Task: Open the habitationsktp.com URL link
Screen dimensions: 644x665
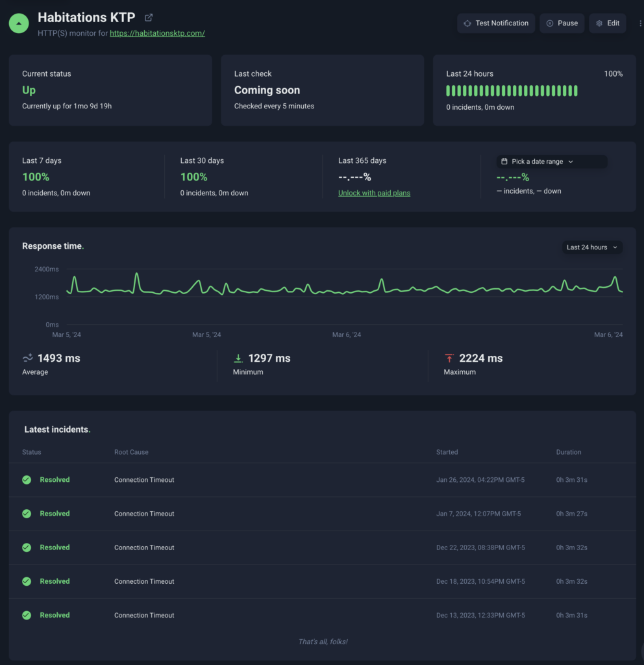Action: pos(157,33)
